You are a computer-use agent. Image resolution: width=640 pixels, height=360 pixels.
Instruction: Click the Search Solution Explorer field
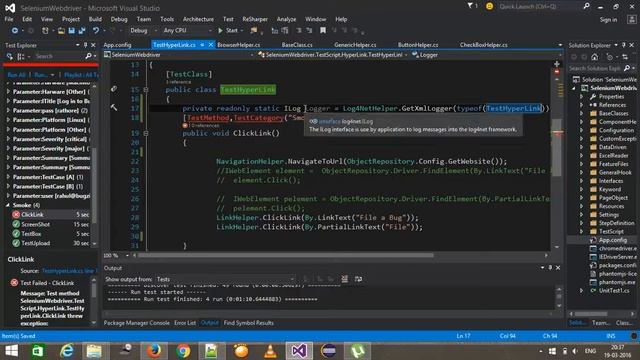click(x=595, y=68)
